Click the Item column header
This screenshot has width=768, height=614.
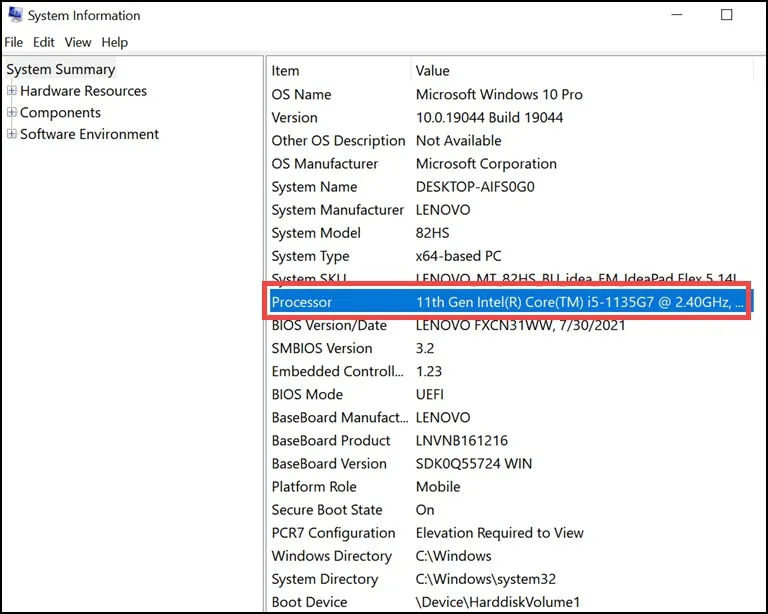(x=338, y=71)
